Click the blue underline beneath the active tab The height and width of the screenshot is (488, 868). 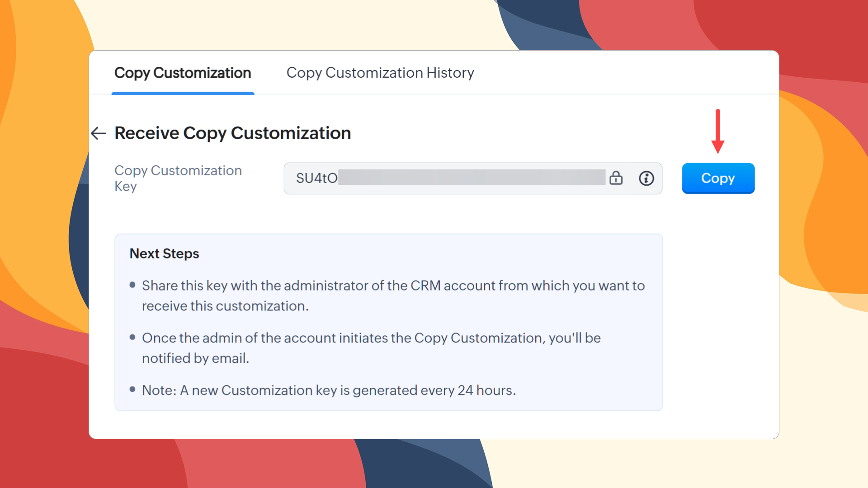point(183,93)
